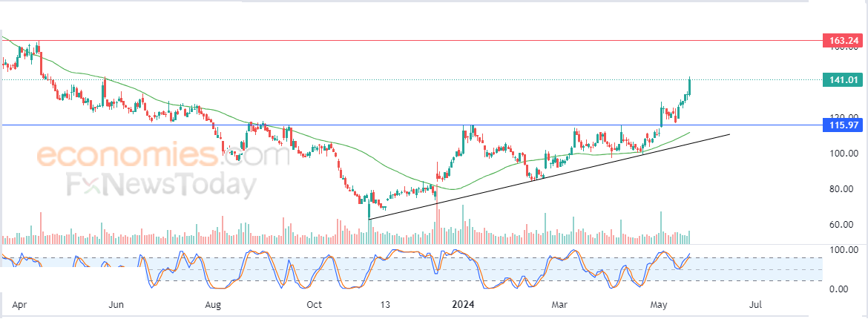Screen dimensions: 868x319
Task: Click the 2024 year label on time axis
Action: pyautogui.click(x=464, y=305)
